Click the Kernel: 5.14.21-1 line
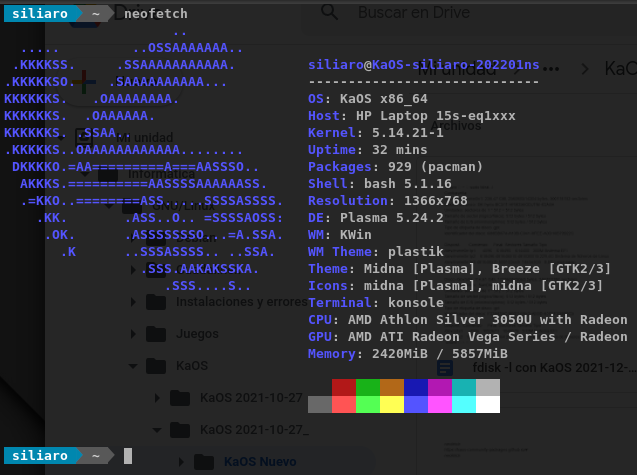 [x=376, y=133]
